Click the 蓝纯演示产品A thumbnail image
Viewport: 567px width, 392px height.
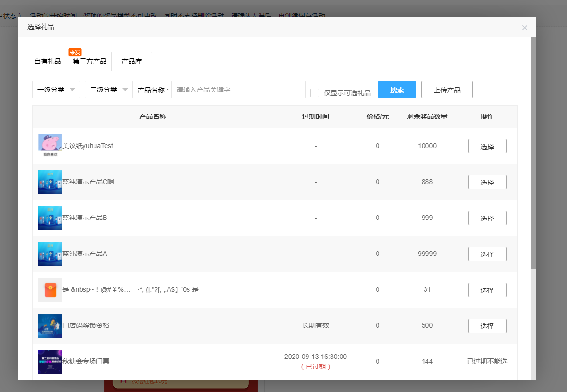click(x=50, y=254)
